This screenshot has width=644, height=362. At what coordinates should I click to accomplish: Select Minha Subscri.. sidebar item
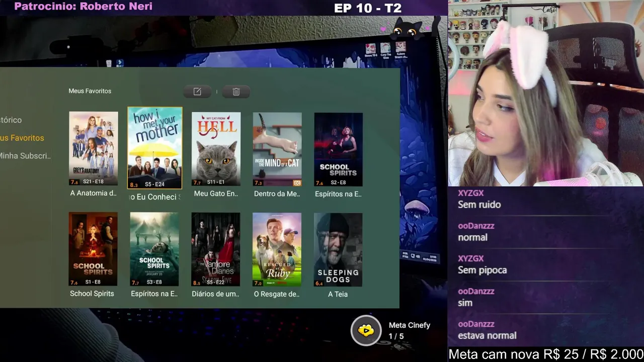click(x=25, y=156)
